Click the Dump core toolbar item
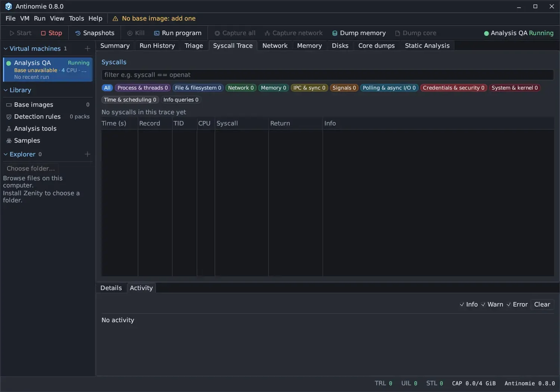Viewport: 560px width, 392px height. (416, 33)
